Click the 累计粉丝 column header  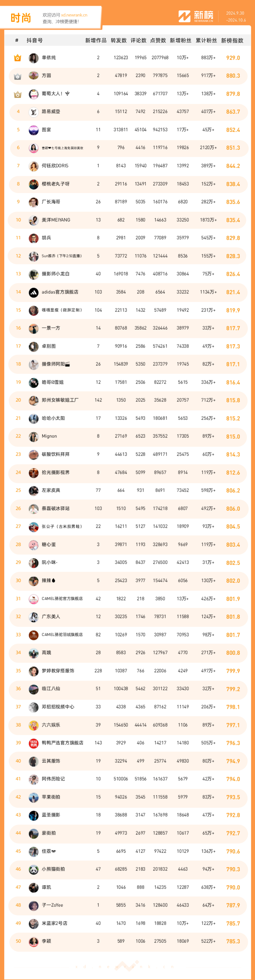tap(206, 40)
